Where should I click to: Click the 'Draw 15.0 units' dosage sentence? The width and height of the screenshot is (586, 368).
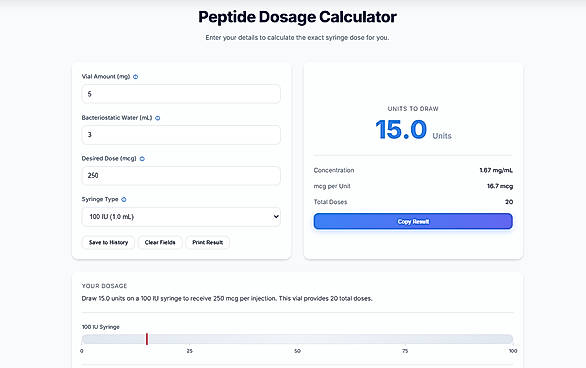click(227, 299)
